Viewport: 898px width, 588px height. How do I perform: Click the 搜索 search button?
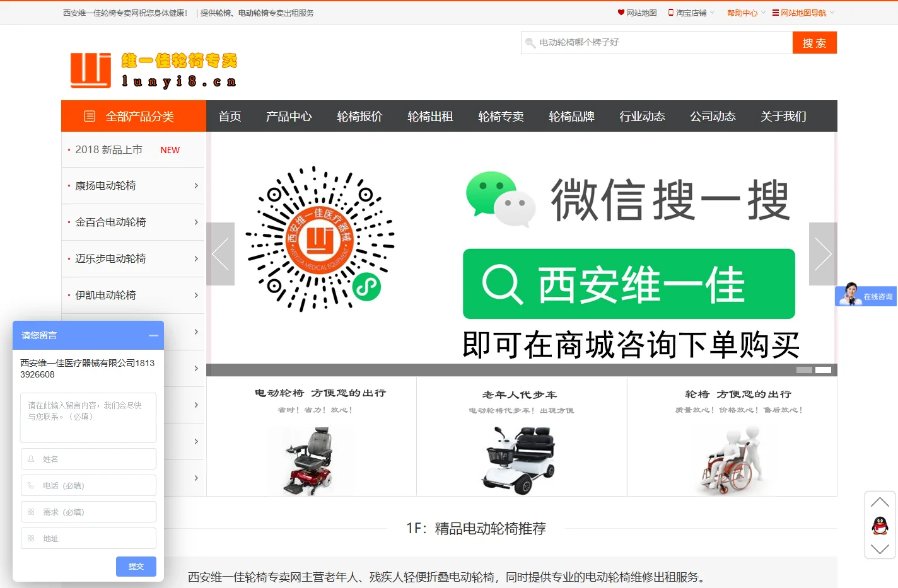click(814, 43)
